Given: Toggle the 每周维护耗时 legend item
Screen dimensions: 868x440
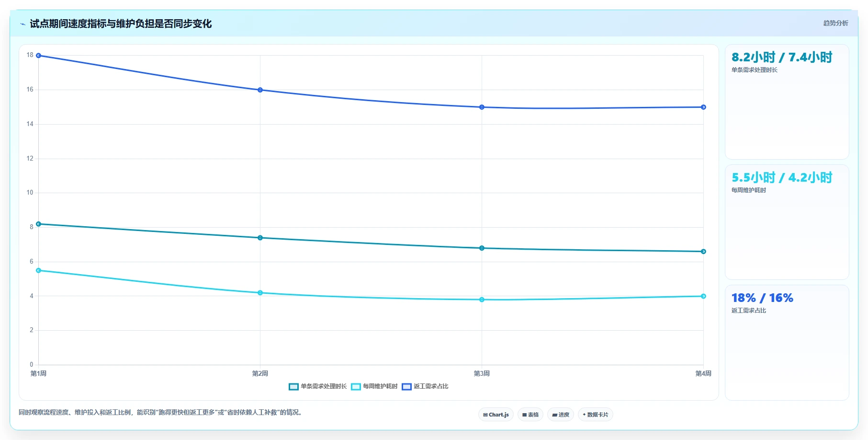Looking at the screenshot, I should pyautogui.click(x=374, y=386).
